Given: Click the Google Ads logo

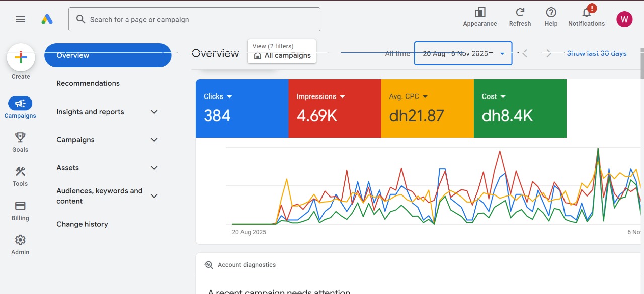Looking at the screenshot, I should coord(47,19).
